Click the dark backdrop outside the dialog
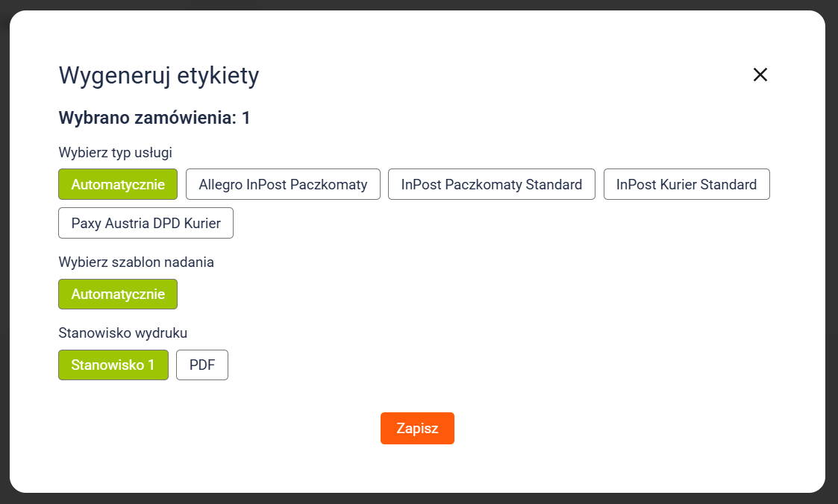Viewport: 838px width, 504px height. click(418, 498)
